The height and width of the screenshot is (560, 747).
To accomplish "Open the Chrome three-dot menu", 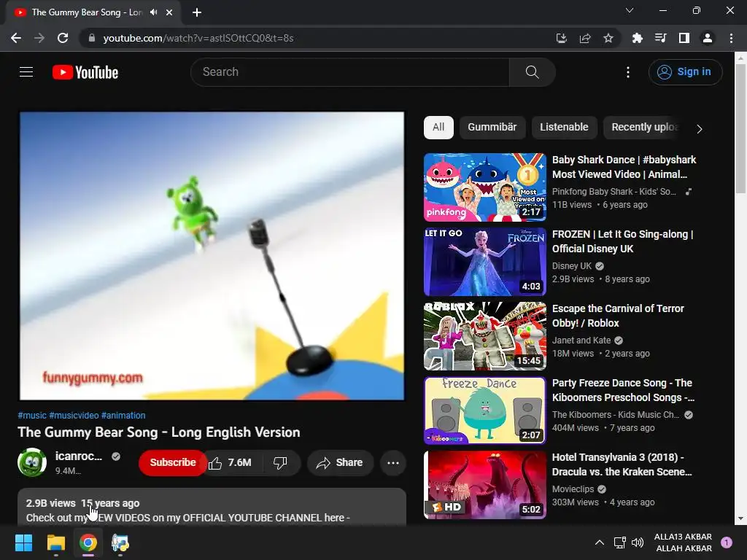I will coord(731,38).
